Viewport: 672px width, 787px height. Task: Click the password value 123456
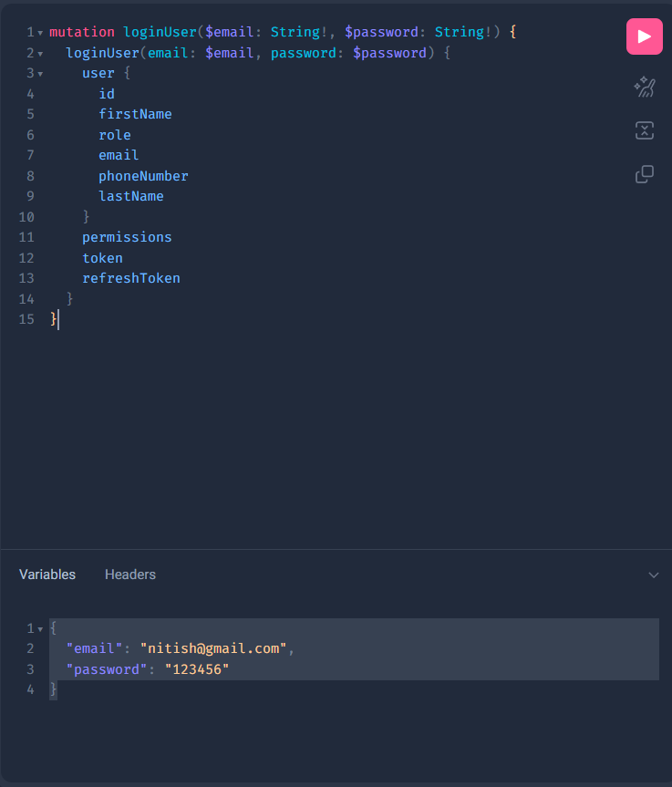tap(197, 669)
